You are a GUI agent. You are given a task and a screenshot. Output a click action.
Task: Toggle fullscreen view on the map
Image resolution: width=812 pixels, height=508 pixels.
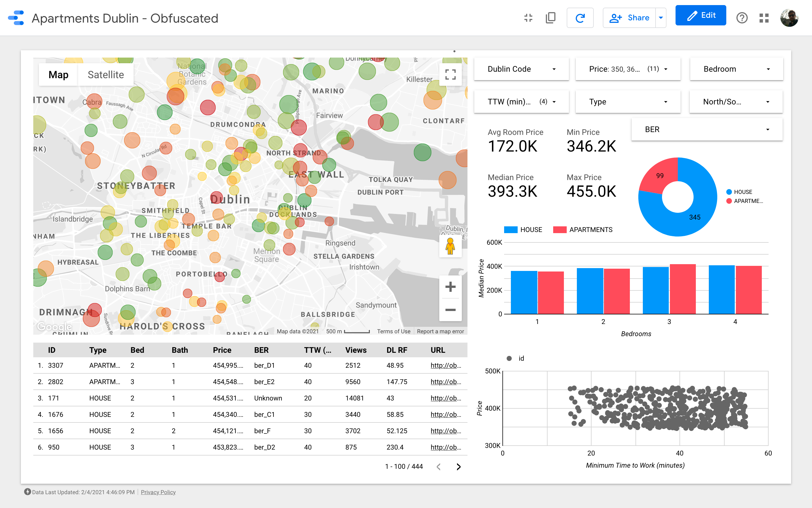click(x=450, y=74)
